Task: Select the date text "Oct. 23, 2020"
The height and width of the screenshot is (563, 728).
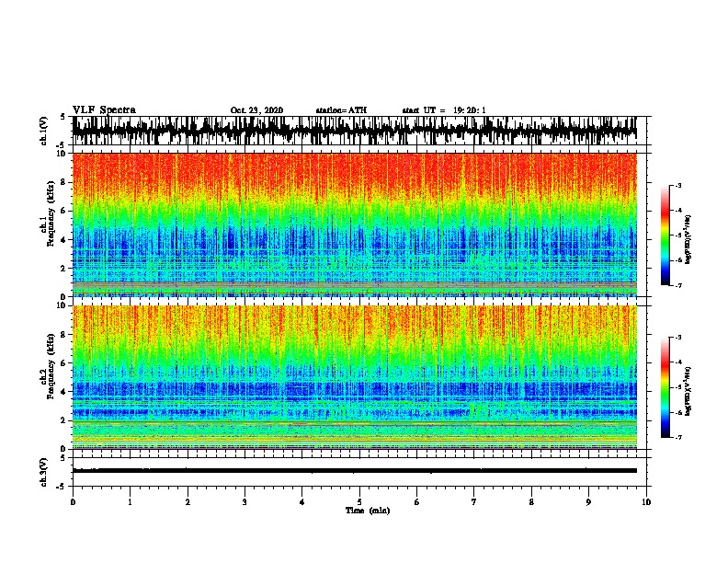Action: [x=256, y=110]
